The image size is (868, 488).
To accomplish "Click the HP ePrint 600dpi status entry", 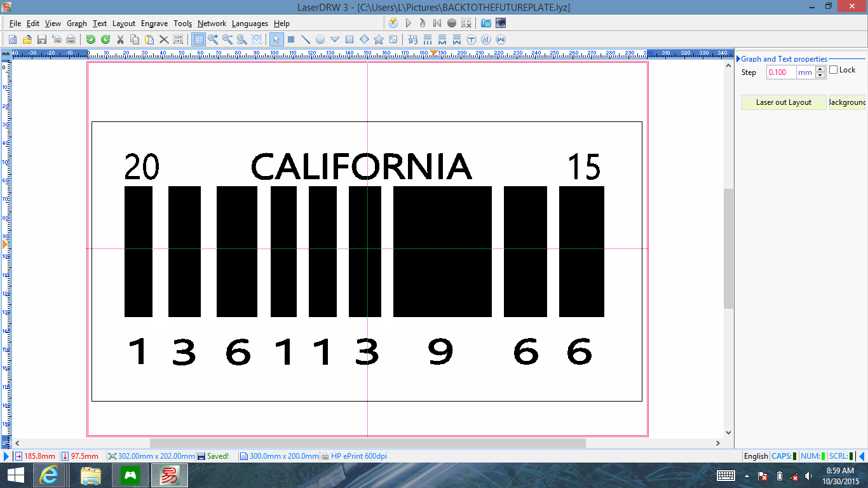I will point(355,456).
